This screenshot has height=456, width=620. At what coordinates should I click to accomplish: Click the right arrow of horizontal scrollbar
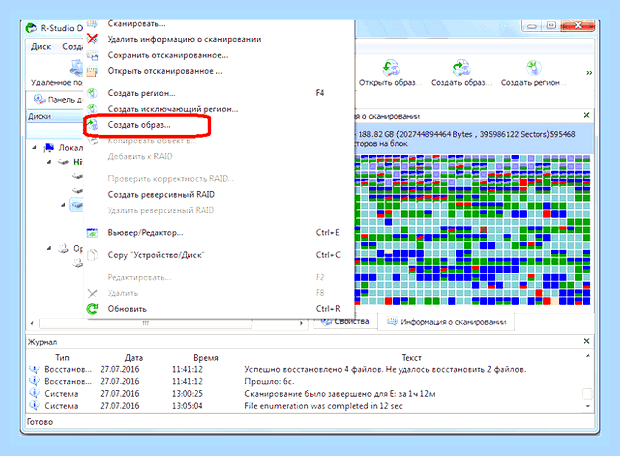click(x=302, y=323)
